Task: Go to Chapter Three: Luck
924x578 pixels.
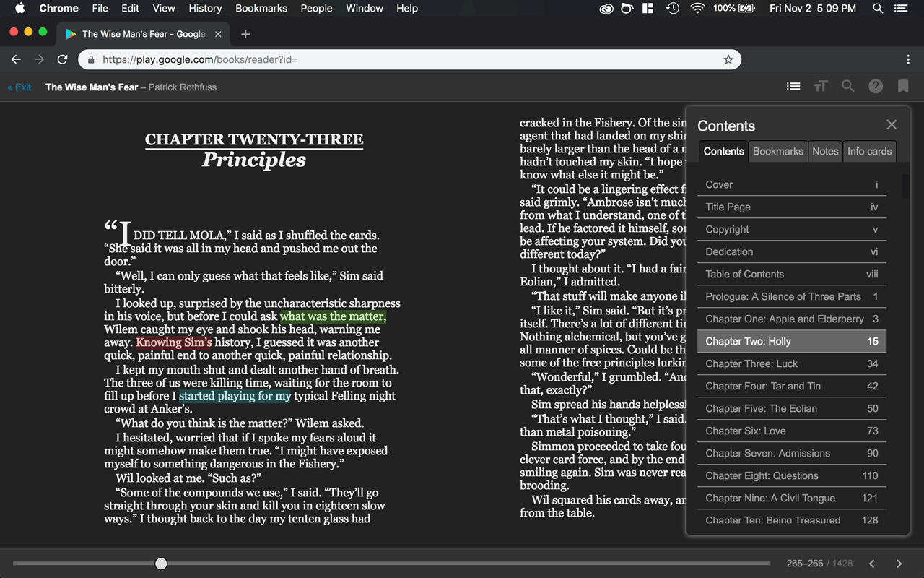Action: click(x=792, y=363)
